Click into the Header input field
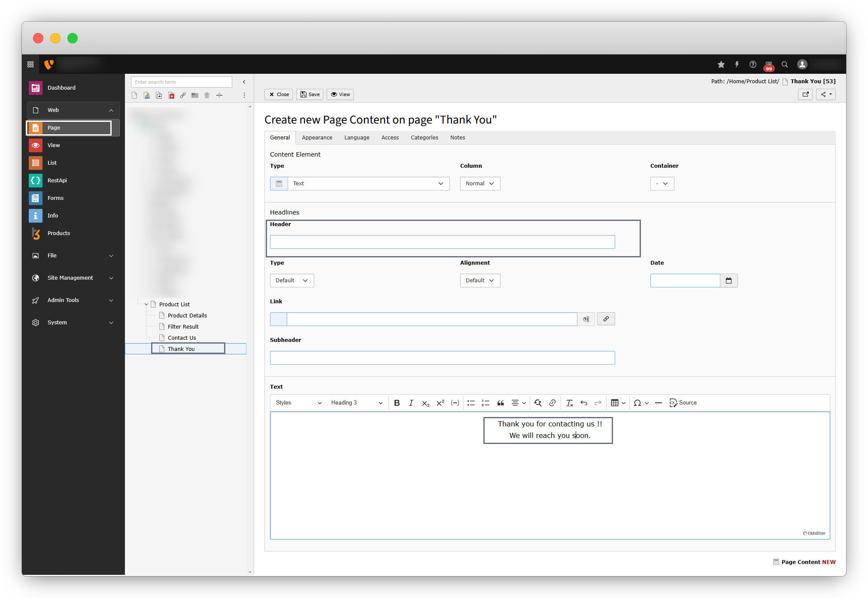Screen dimensions: 868x598 pyautogui.click(x=442, y=242)
